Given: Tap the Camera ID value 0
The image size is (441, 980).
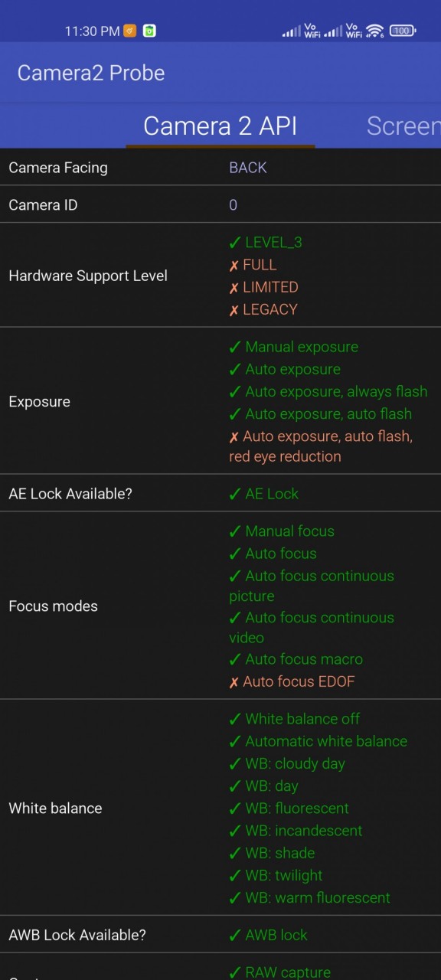Looking at the screenshot, I should pos(234,205).
